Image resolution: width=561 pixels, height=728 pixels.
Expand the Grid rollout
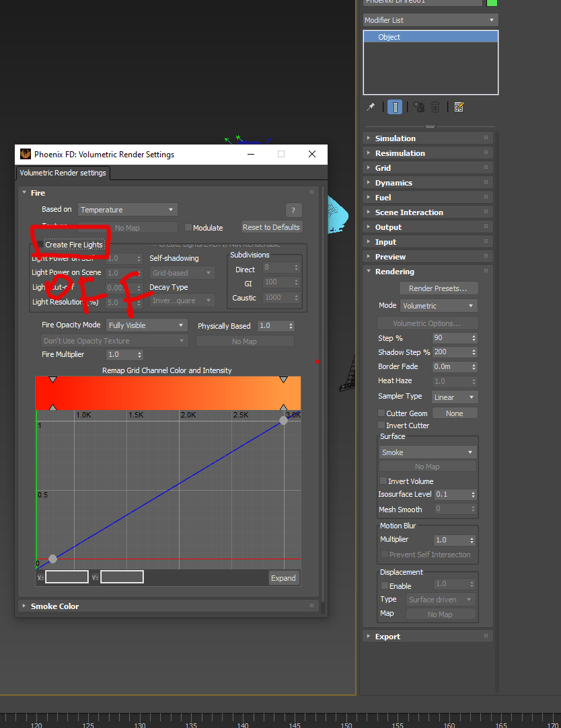[x=428, y=168]
